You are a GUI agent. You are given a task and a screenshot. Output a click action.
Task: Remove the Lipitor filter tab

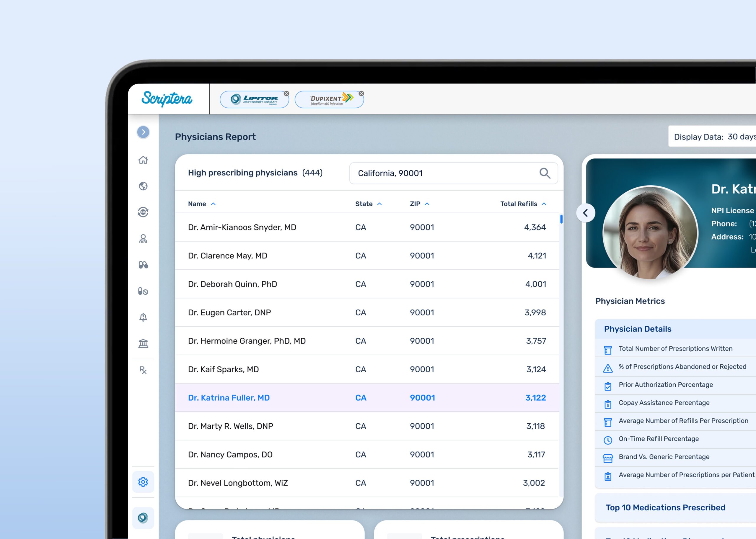tap(286, 94)
